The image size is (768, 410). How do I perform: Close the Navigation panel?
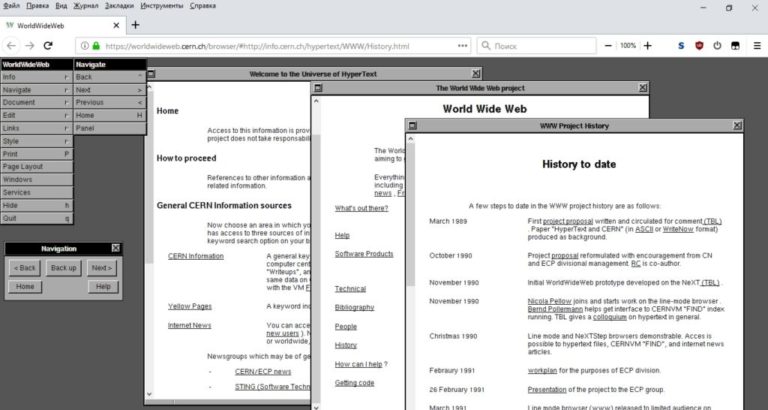click(116, 248)
